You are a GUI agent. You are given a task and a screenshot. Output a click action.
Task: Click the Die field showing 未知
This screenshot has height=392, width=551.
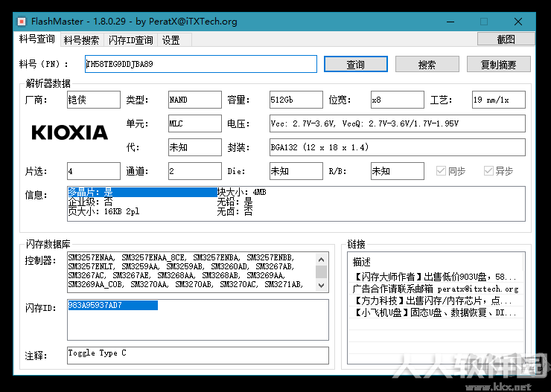(296, 171)
